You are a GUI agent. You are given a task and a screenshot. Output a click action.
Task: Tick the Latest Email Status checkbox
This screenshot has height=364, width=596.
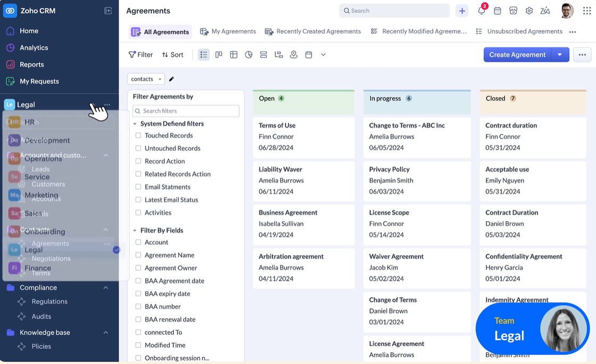(138, 199)
